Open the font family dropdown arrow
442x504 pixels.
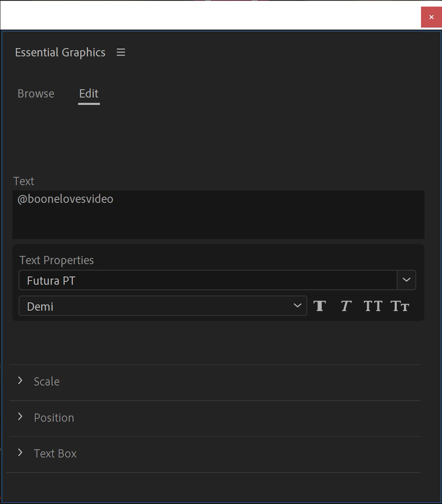pos(406,280)
